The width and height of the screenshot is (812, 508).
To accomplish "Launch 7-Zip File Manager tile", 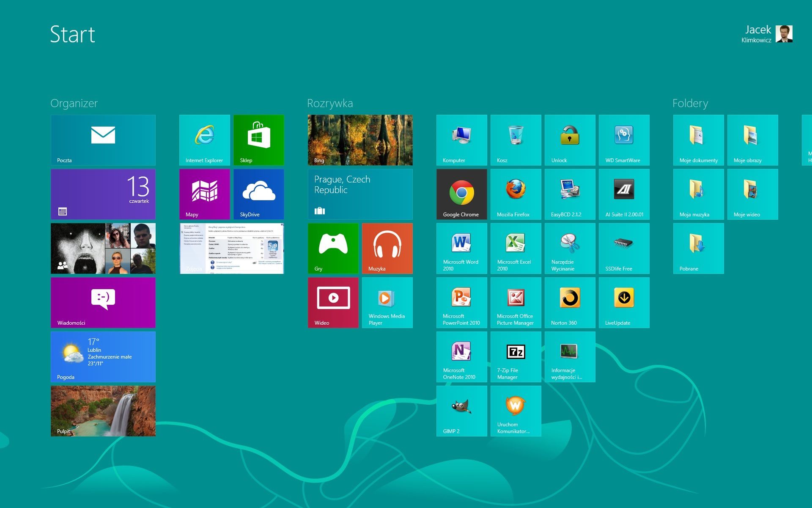I will click(x=516, y=357).
